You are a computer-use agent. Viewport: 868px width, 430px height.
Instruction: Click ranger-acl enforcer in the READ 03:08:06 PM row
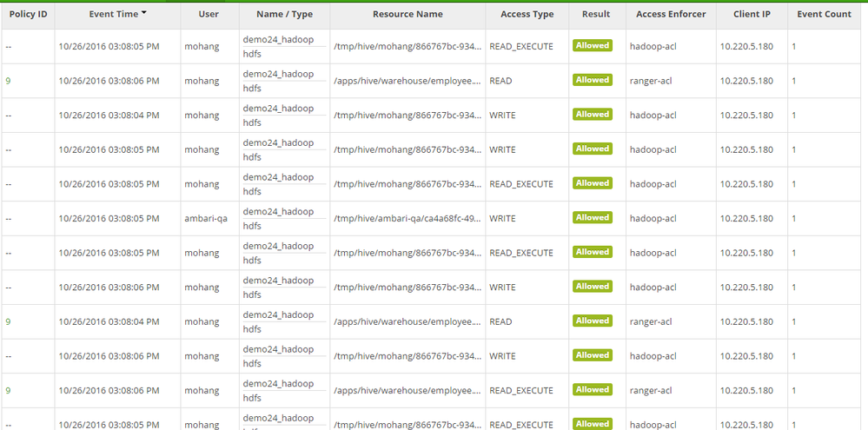coord(651,81)
